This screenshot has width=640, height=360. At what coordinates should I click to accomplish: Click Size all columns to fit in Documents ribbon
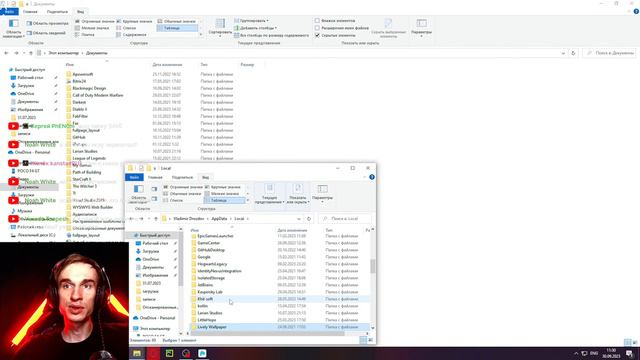(271, 36)
